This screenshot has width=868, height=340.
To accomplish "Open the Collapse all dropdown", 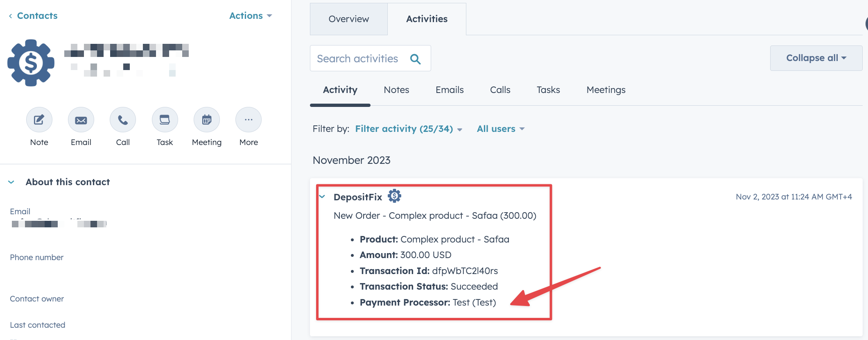I will tap(816, 58).
